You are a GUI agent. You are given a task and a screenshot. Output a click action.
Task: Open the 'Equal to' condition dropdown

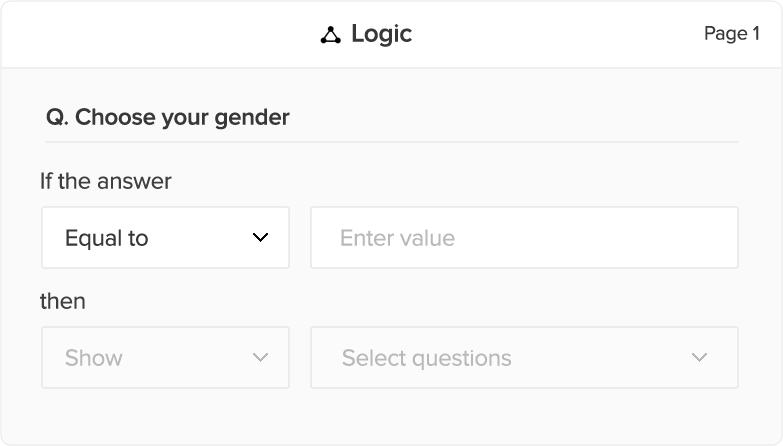165,238
